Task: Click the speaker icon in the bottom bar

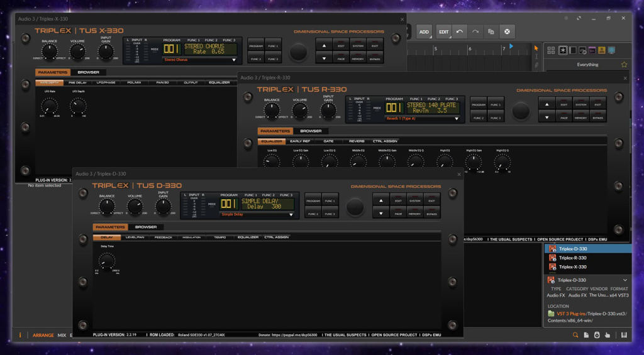Action: [597, 335]
